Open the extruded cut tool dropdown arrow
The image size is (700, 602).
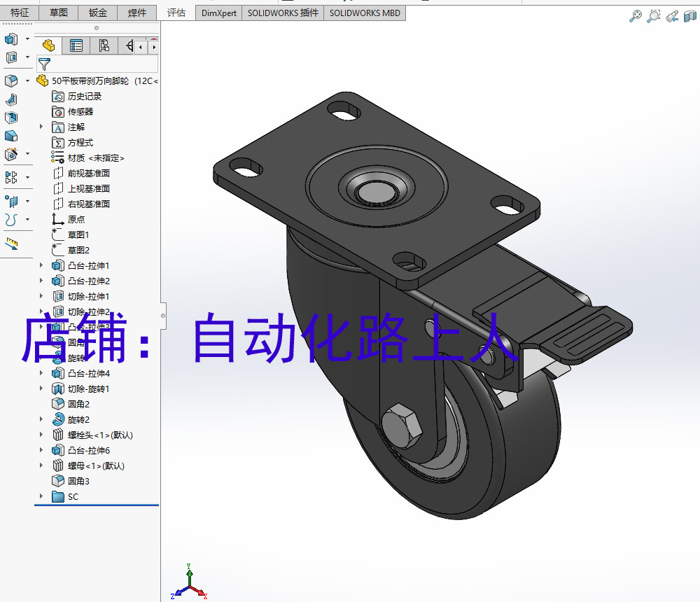pyautogui.click(x=28, y=57)
